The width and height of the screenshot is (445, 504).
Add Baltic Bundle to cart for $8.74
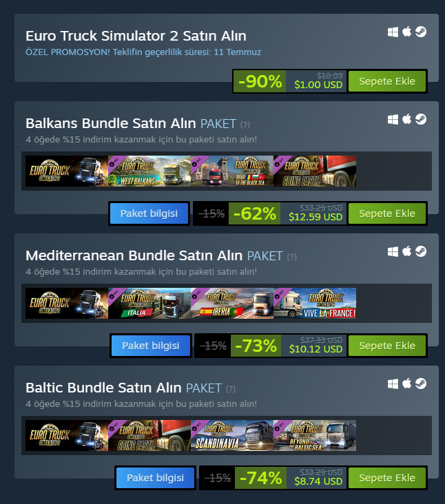pos(387,478)
